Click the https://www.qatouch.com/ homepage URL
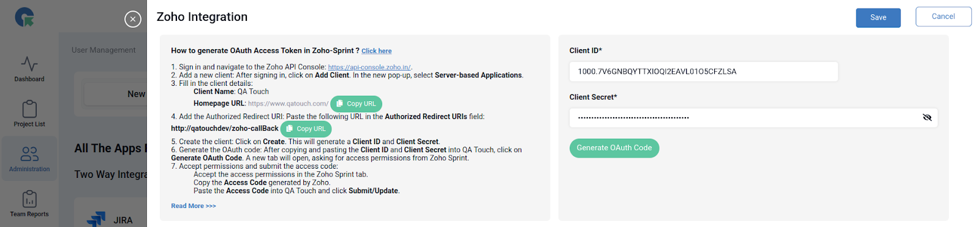This screenshot has height=227, width=980. point(288,104)
